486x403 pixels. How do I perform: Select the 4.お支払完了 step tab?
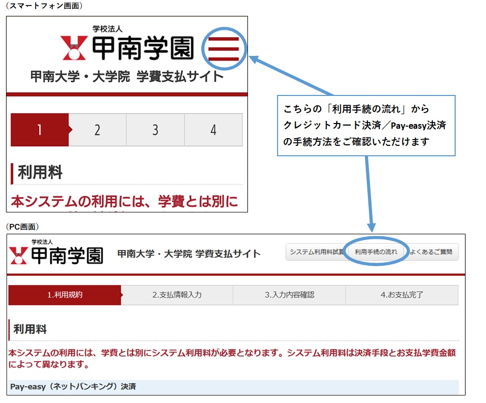[x=402, y=295]
